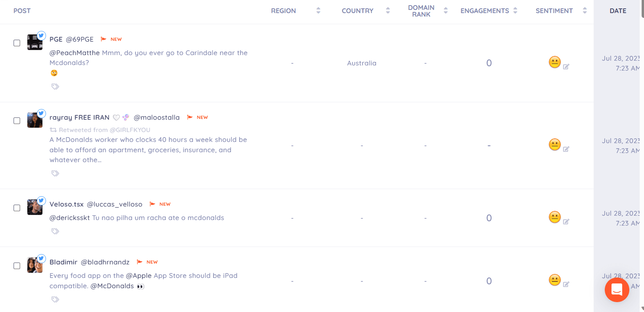This screenshot has height=312, width=644.
Task: Tick checkbox for rayray FREE IRAN post
Action: 17,121
